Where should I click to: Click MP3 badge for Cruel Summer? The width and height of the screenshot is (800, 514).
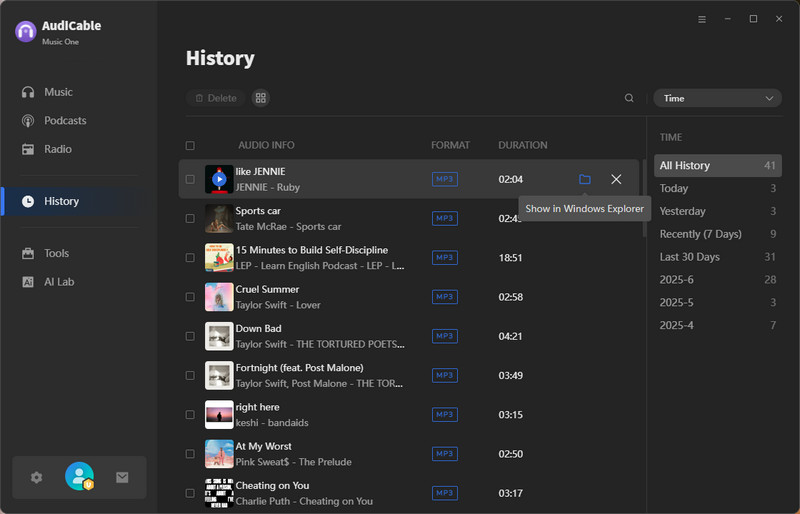pyautogui.click(x=445, y=297)
